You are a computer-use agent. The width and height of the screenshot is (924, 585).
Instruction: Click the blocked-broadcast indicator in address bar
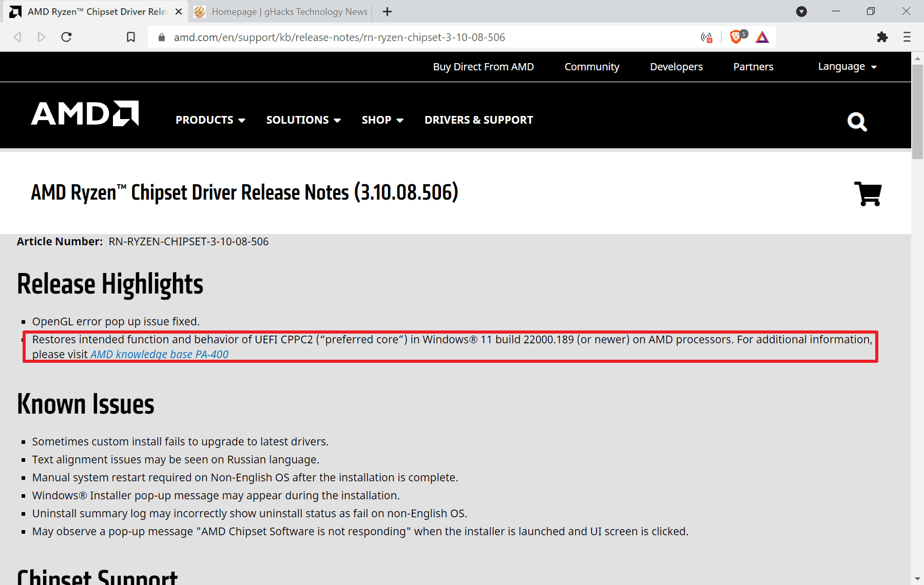(706, 37)
